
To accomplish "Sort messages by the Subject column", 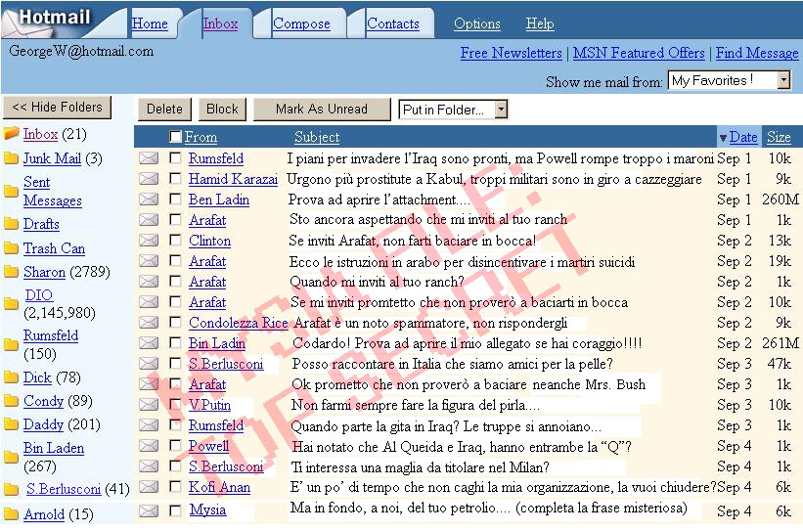I will click(x=317, y=137).
